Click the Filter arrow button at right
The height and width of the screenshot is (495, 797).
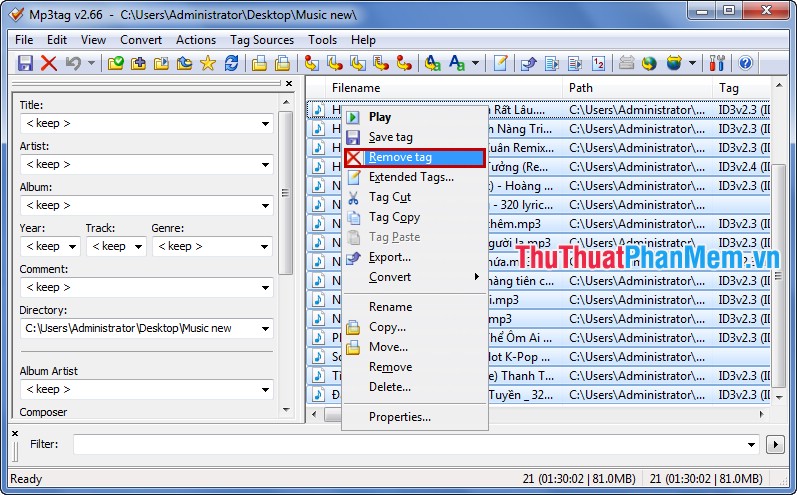(775, 445)
